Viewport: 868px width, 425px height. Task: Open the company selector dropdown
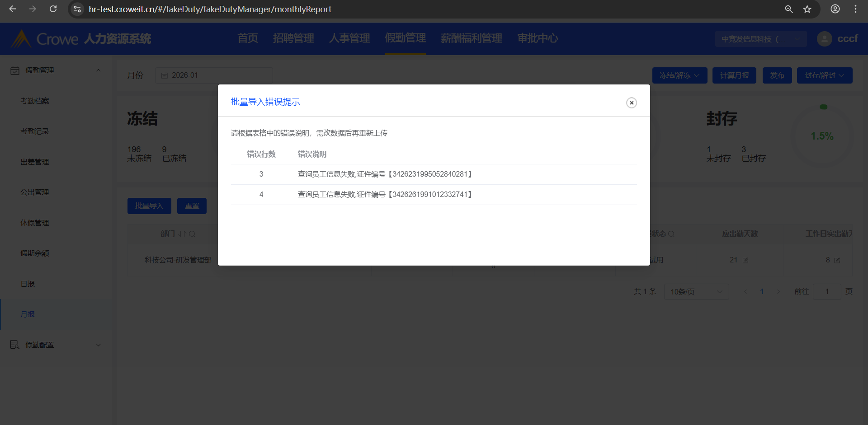pos(761,39)
